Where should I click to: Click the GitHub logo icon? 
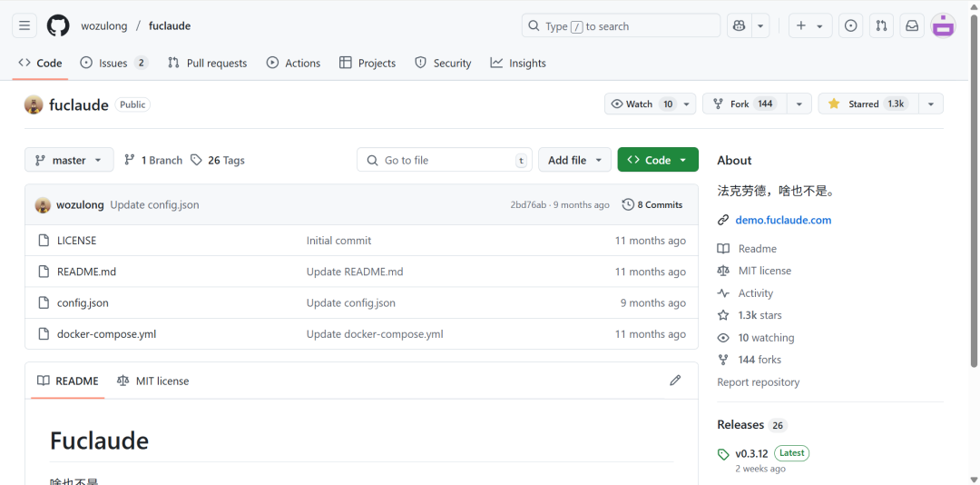click(58, 26)
